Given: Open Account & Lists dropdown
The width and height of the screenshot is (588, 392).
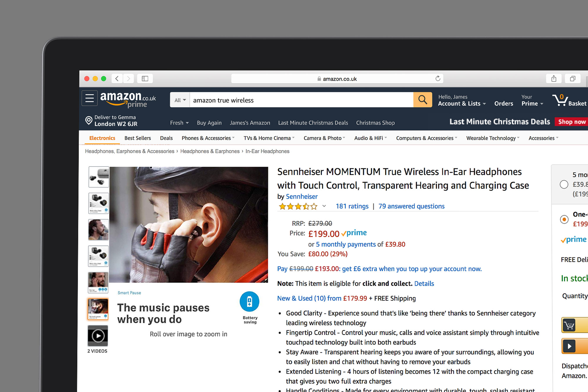Looking at the screenshot, I should [x=462, y=104].
